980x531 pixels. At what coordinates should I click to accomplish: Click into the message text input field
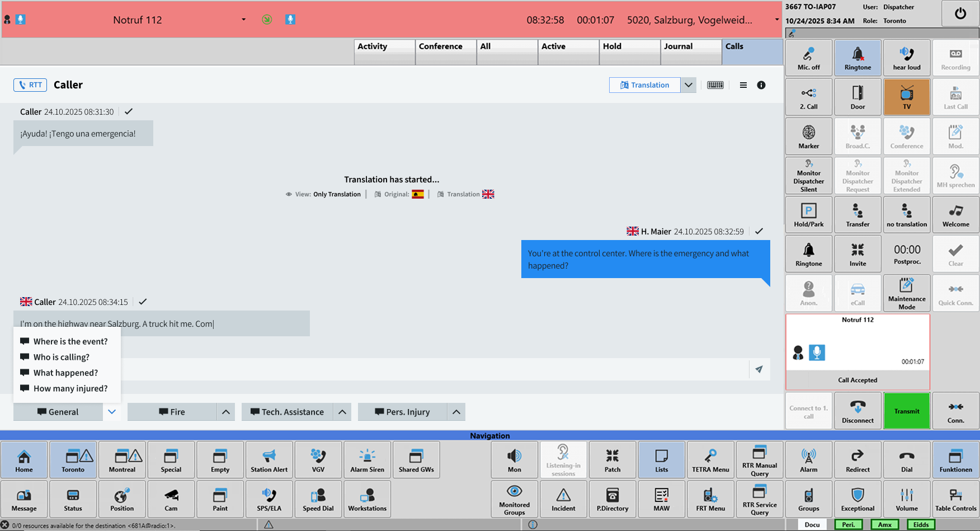[435, 369]
